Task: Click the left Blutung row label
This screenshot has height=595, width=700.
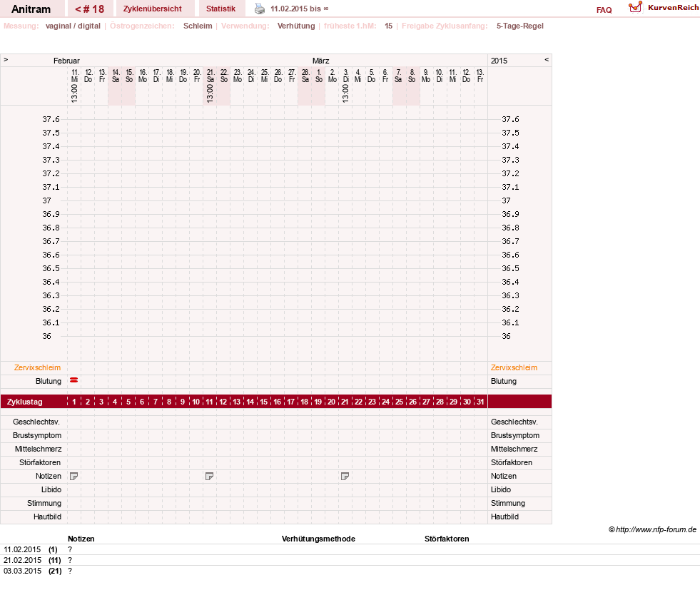Action: click(49, 381)
